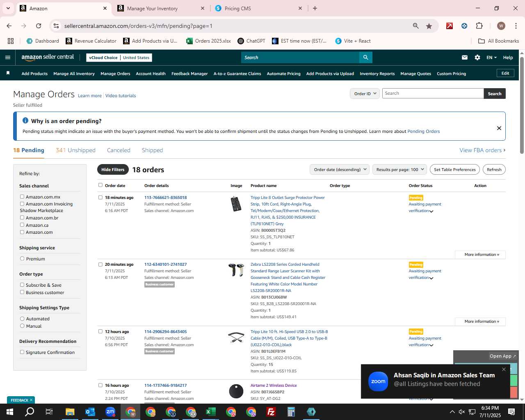Dismiss the Zoom notification popup
Viewport: 525px width, 420px height.
coord(504,369)
